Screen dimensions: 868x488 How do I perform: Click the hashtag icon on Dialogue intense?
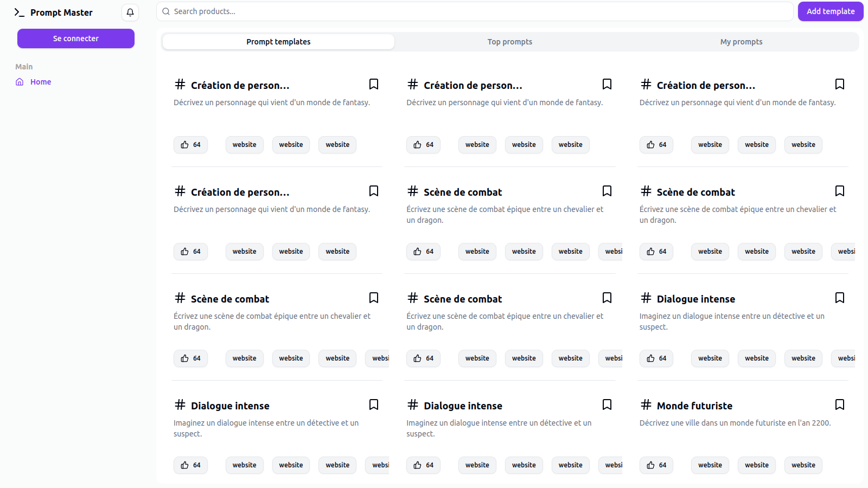(646, 298)
